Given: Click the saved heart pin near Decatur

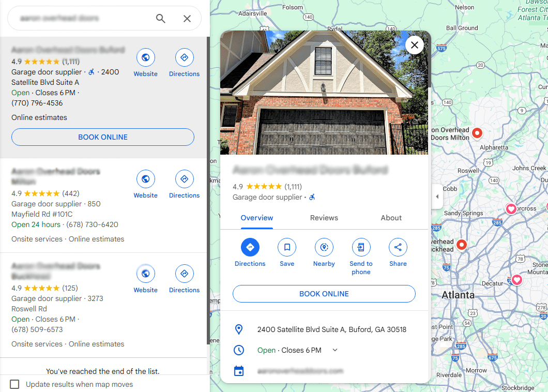Looking at the screenshot, I should point(517,280).
